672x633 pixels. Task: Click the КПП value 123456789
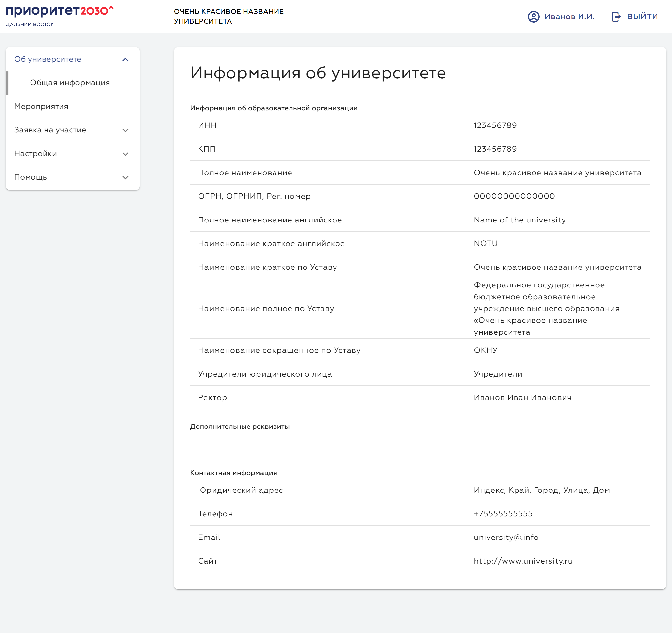point(495,149)
